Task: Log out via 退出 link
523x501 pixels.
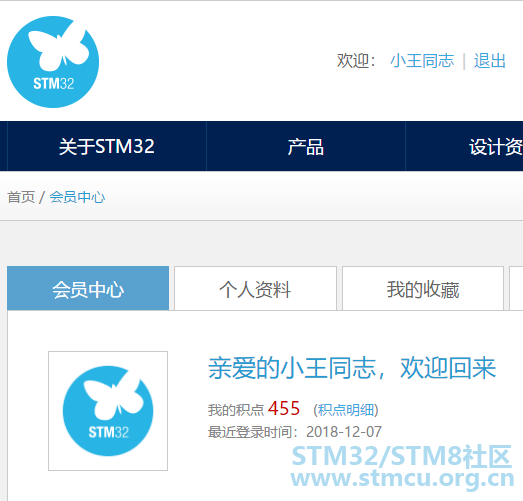Action: point(490,61)
